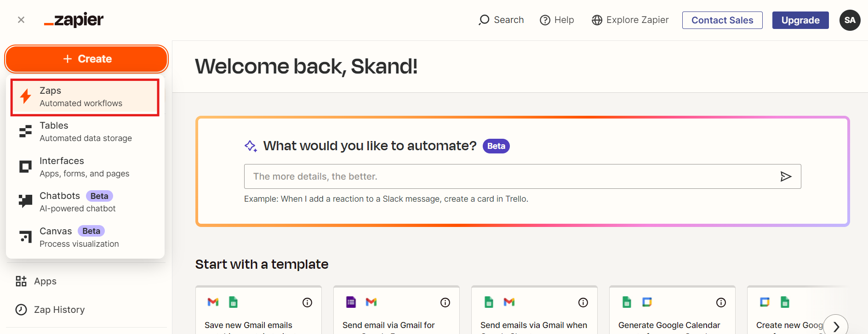Click the Beta badge next to Chatbots
868x334 pixels.
pyautogui.click(x=99, y=196)
